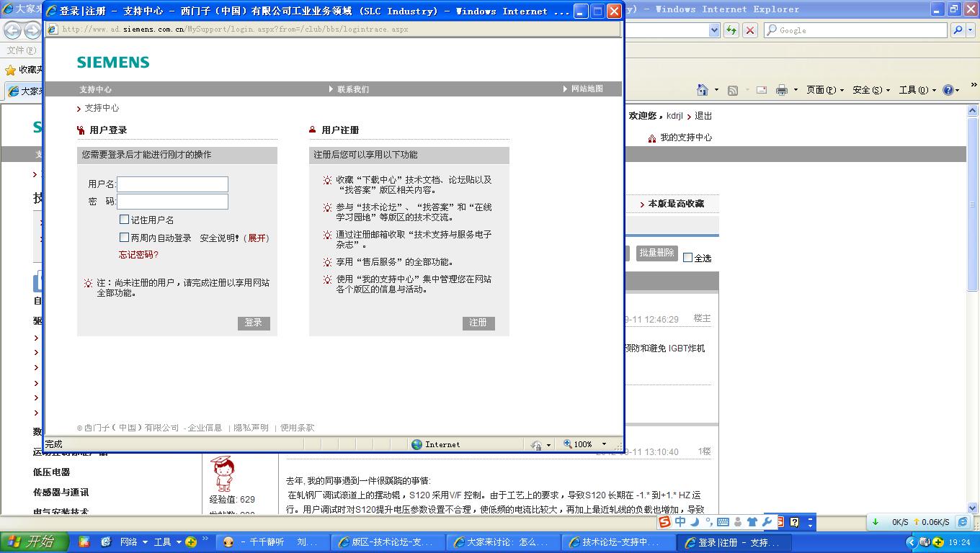Click the SIEMENS logo in the popup
The width and height of the screenshot is (980, 553).
tap(113, 63)
